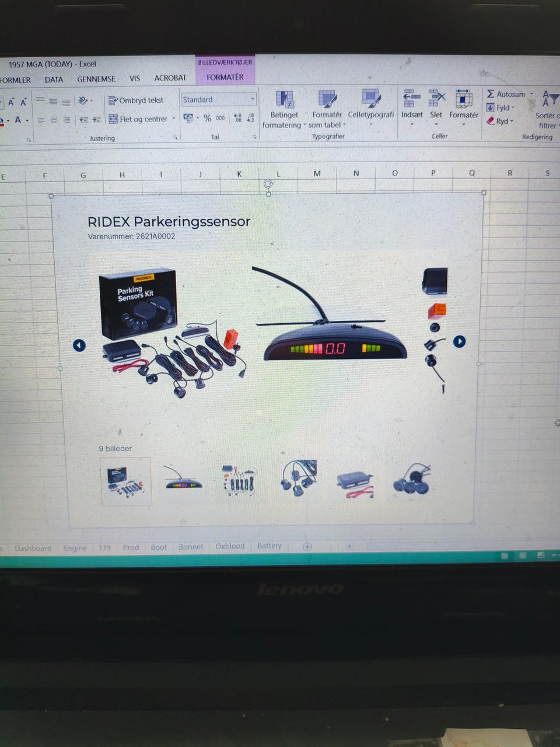The image size is (560, 747).
Task: Decrease the cell indent
Action: pyautogui.click(x=83, y=120)
